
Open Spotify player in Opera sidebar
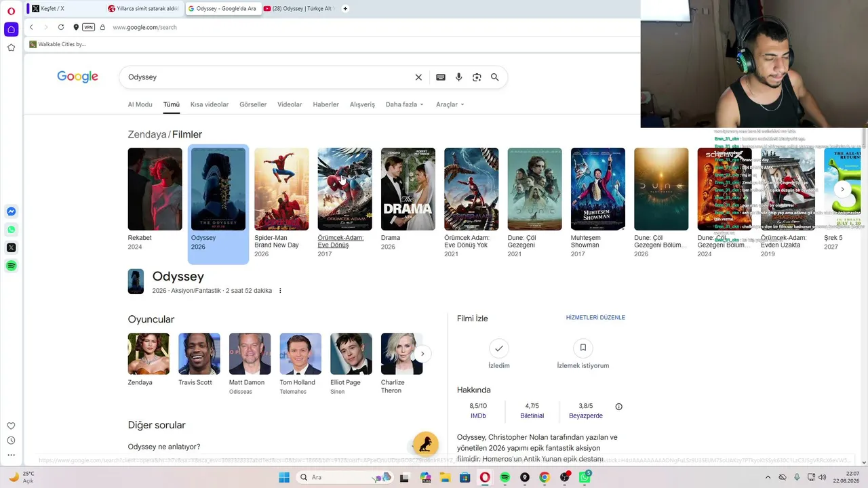[11, 266]
